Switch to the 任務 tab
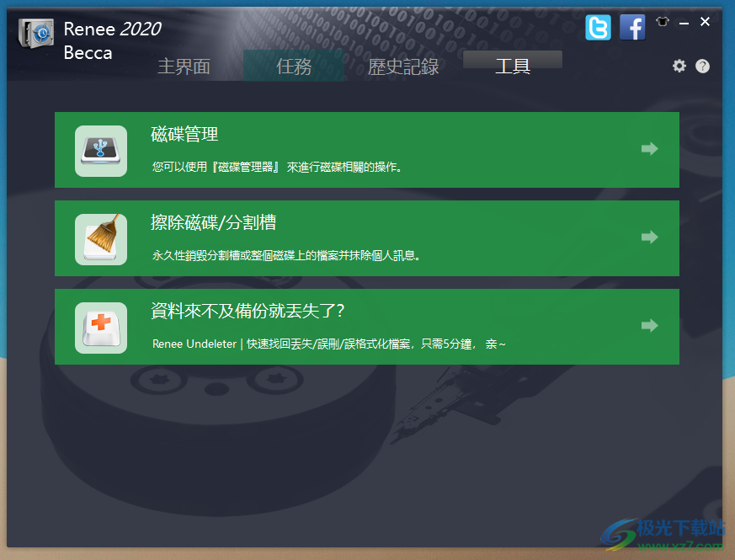This screenshot has width=735, height=560. click(294, 67)
